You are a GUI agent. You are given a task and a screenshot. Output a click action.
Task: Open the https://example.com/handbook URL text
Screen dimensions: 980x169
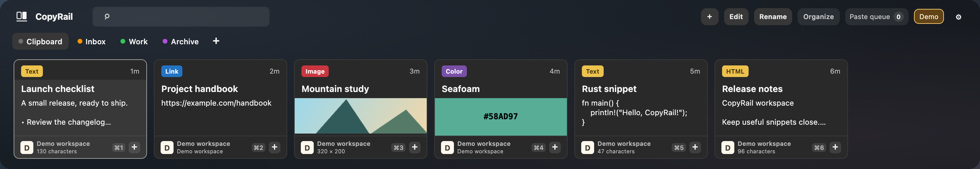tap(216, 103)
